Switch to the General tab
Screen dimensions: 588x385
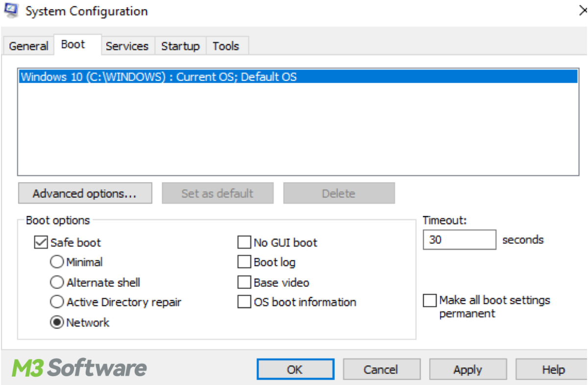(28, 46)
